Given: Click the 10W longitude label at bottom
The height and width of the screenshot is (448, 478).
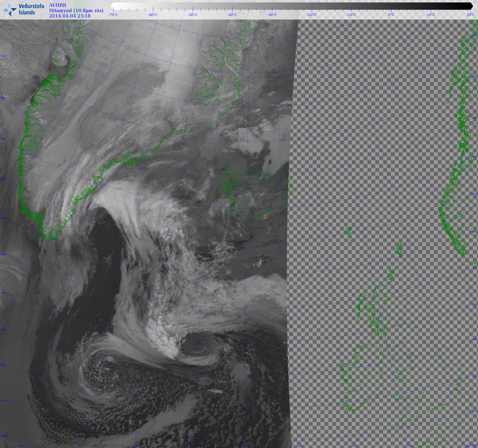Looking at the screenshot, I should [x=354, y=446].
